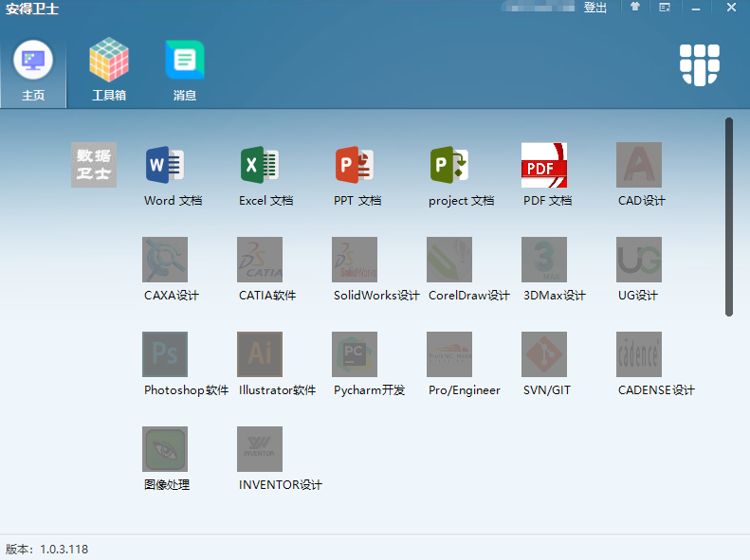Click the SVN/GIT icon
This screenshot has width=750, height=560.
(x=544, y=354)
